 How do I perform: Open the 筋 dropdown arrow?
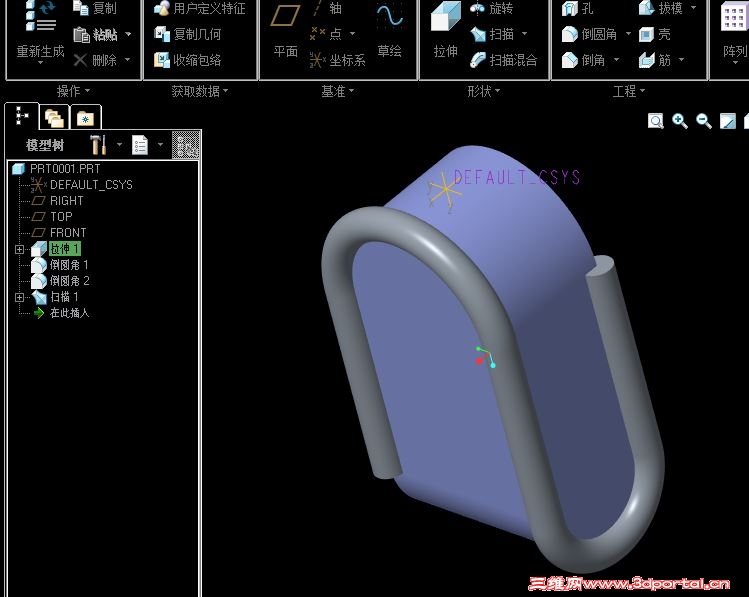[x=681, y=59]
